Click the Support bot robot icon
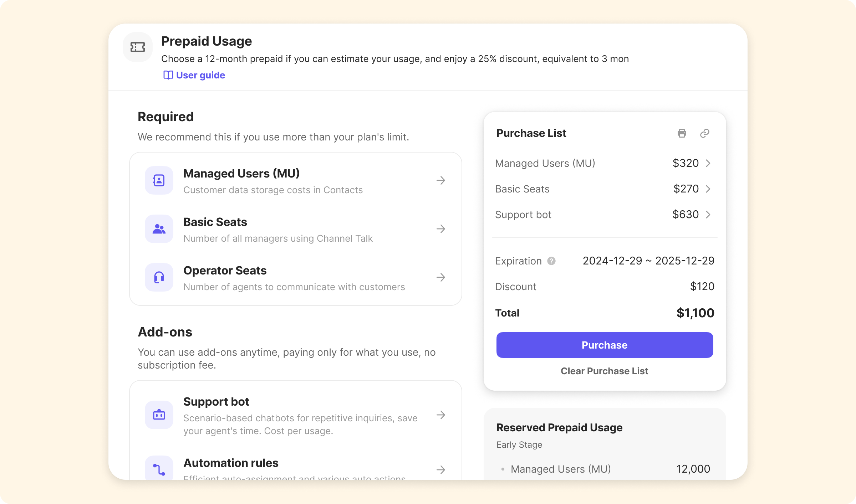This screenshot has height=504, width=856. point(159,415)
